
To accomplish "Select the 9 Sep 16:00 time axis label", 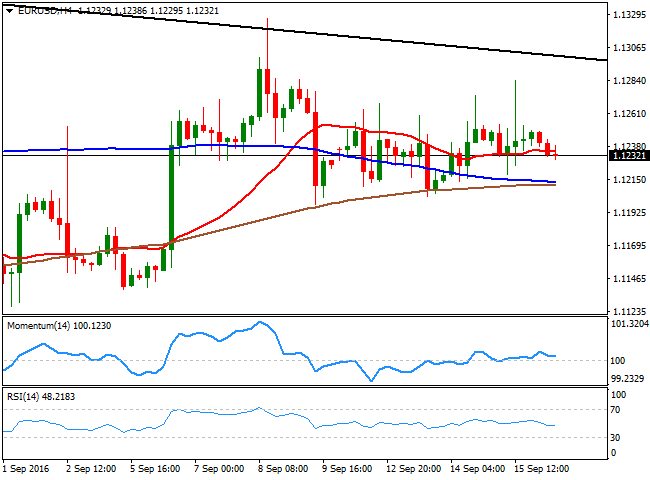I will 347,469.
